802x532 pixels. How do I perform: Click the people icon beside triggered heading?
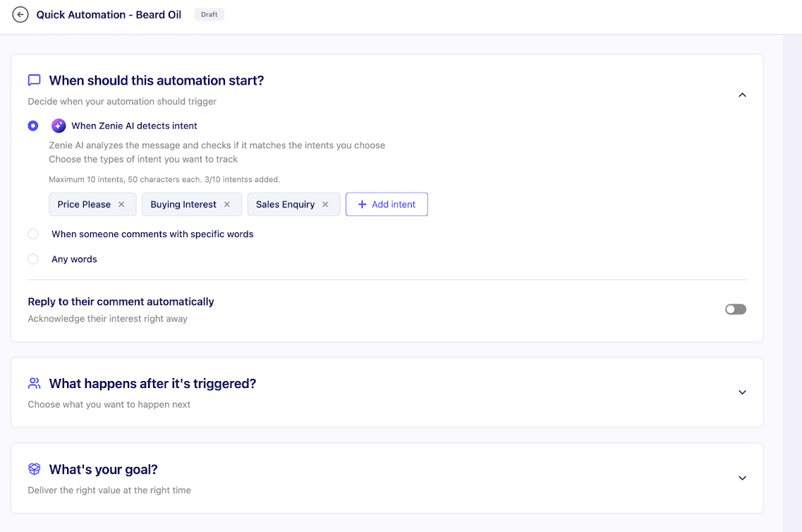34,384
